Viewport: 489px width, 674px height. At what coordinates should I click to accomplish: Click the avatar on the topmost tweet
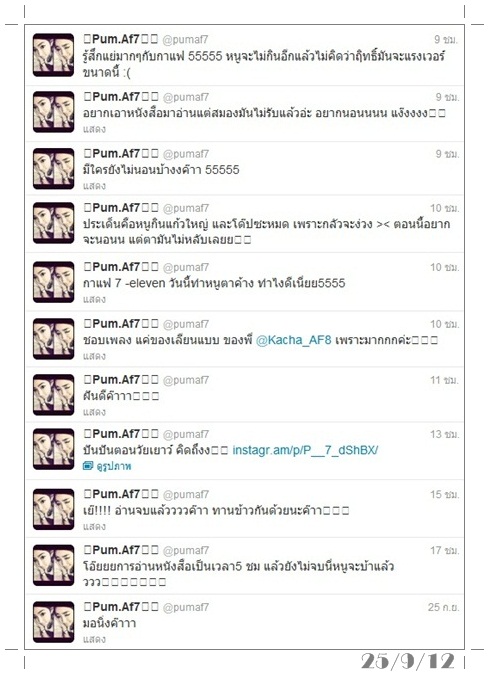pos(54,55)
